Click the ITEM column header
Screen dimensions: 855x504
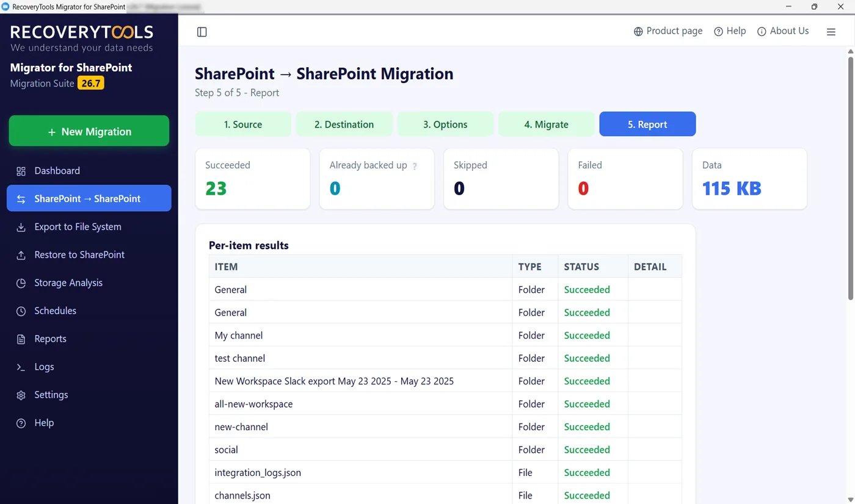coord(360,267)
